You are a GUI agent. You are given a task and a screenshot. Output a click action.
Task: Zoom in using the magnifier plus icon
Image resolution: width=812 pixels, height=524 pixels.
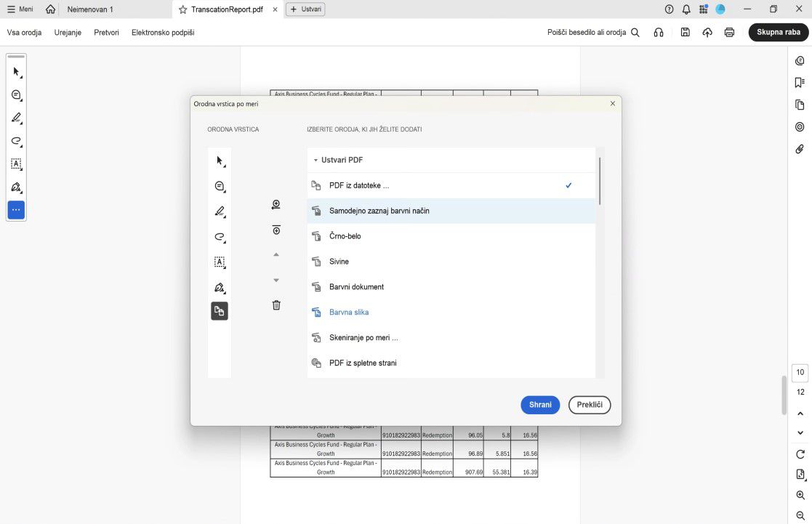(x=800, y=495)
